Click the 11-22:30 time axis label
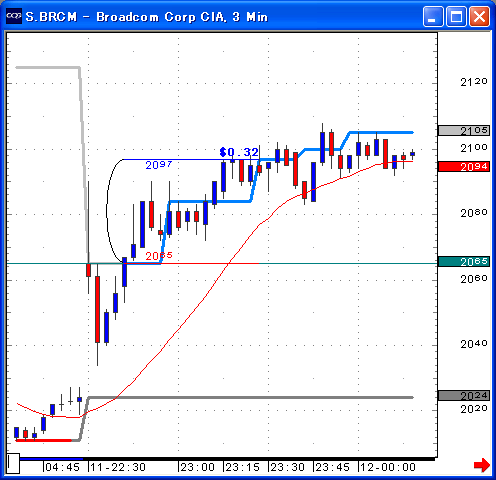The width and height of the screenshot is (496, 480). 118,467
